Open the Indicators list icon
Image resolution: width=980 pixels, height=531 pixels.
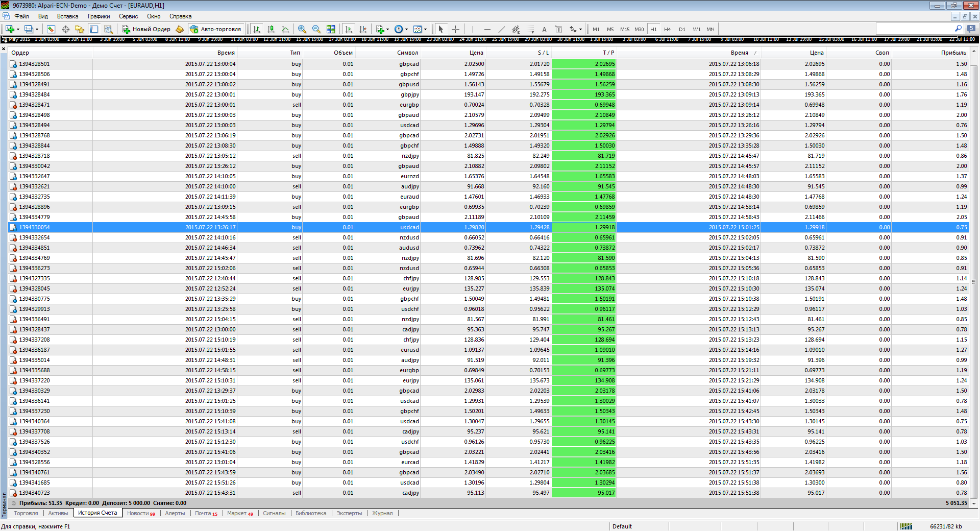[x=380, y=29]
